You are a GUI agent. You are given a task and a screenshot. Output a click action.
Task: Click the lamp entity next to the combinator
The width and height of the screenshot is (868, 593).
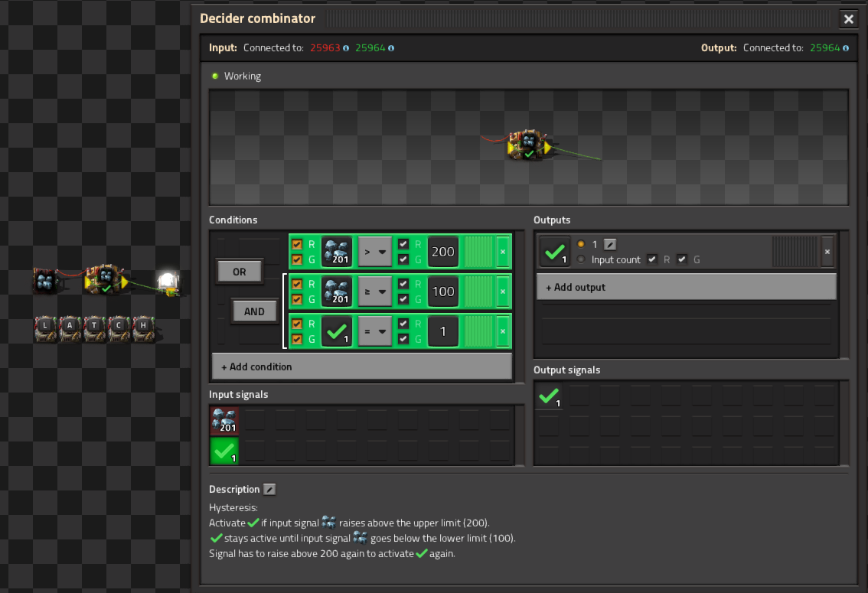167,282
